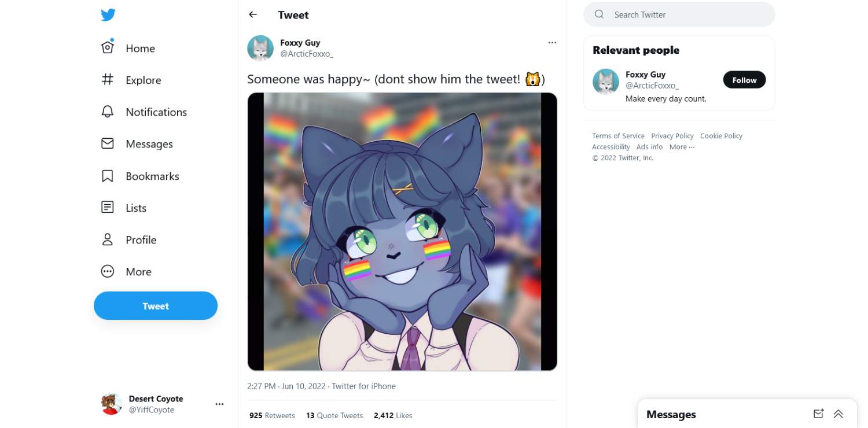
Task: Expand the footer More links menu
Action: pyautogui.click(x=682, y=147)
